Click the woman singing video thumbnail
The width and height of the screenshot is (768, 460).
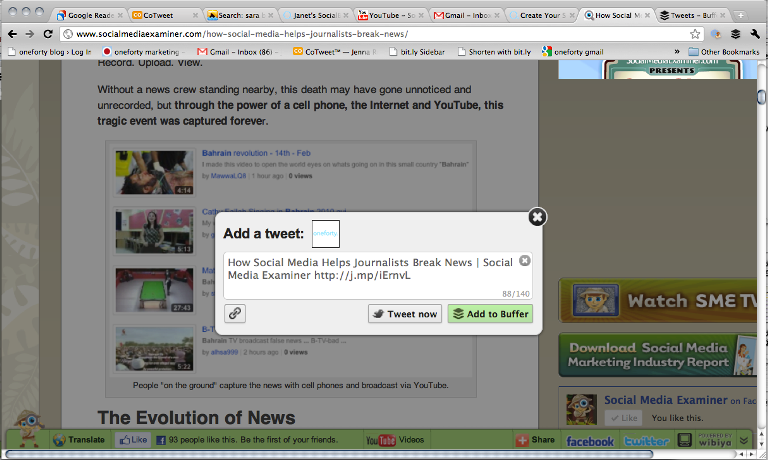click(x=154, y=231)
